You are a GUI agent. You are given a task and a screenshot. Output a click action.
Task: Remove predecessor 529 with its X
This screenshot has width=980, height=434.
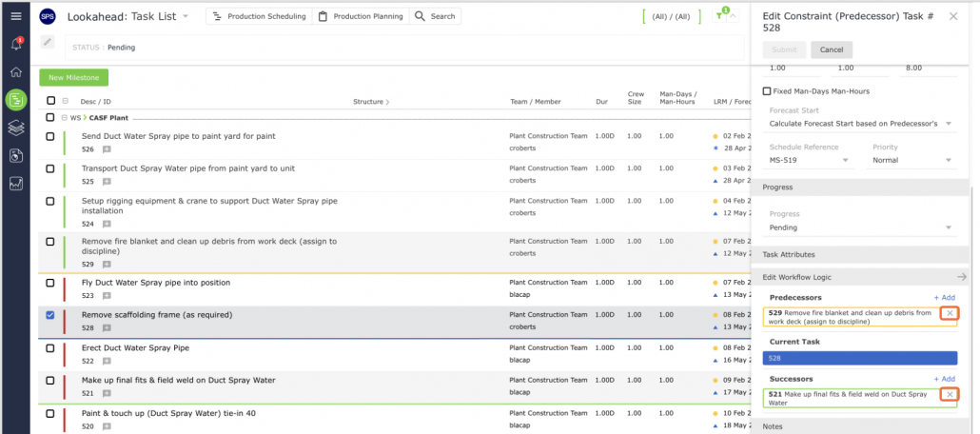[950, 313]
